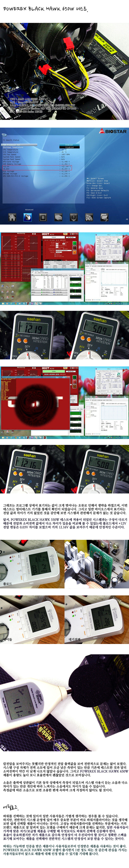
Task: Click the CPU usage graph in first Task Manager
Action: point(114,279)
